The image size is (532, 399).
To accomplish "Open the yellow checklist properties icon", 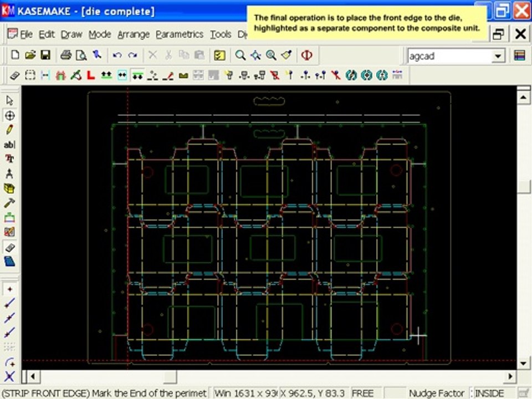I will click(x=219, y=55).
